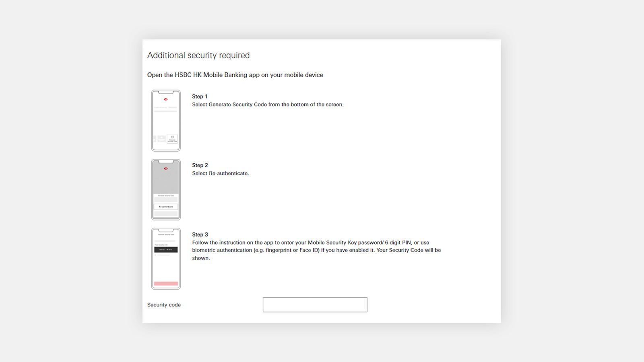The width and height of the screenshot is (644, 362).
Task: Click the Security code input field
Action: coord(315,304)
